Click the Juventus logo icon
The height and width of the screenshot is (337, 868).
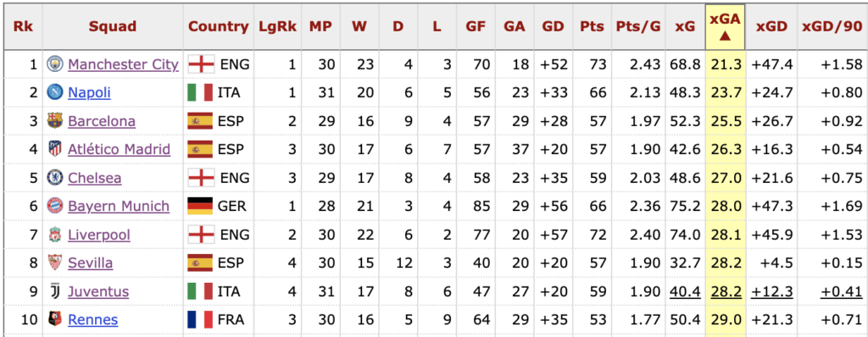pyautogui.click(x=55, y=291)
